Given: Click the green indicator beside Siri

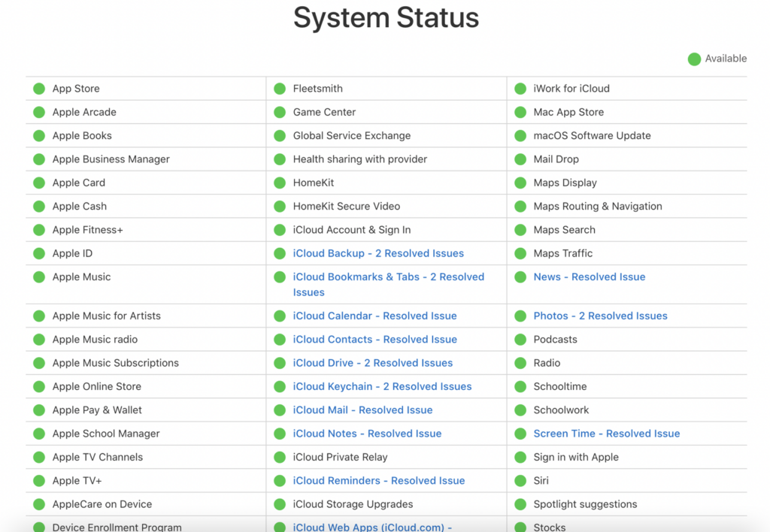Looking at the screenshot, I should click(x=520, y=481).
